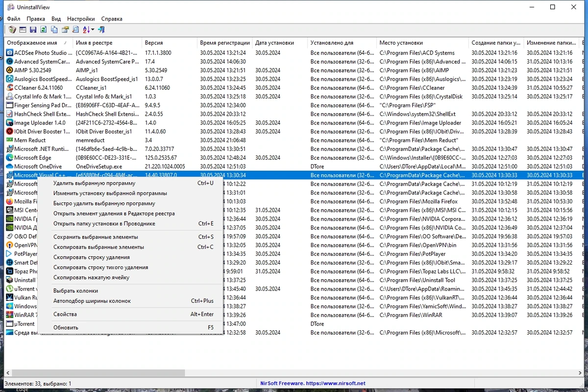Image resolution: width=588 pixels, height=392 pixels.
Task: Choose 'Открыть элемент удаления в Редакторе реестра'
Action: click(x=130, y=214)
